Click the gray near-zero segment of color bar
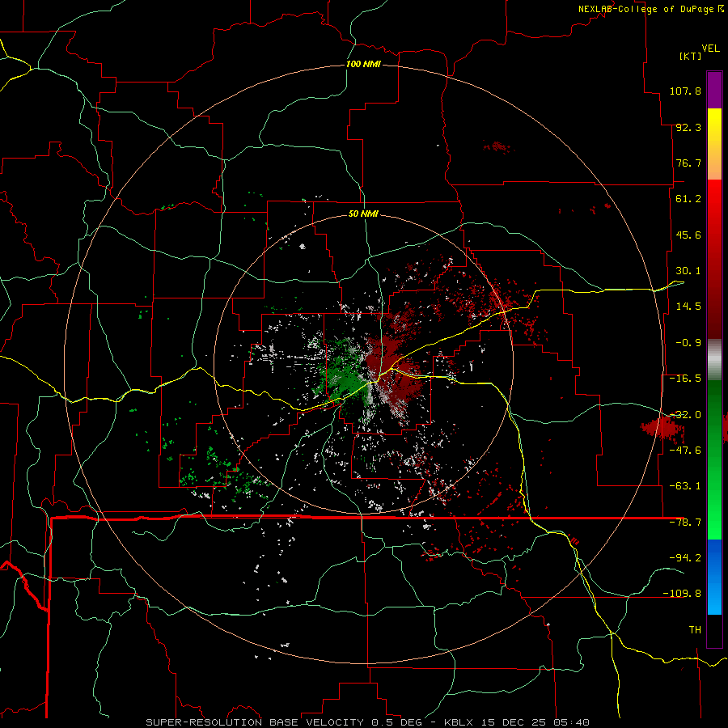This screenshot has height=728, width=728. pos(714,360)
